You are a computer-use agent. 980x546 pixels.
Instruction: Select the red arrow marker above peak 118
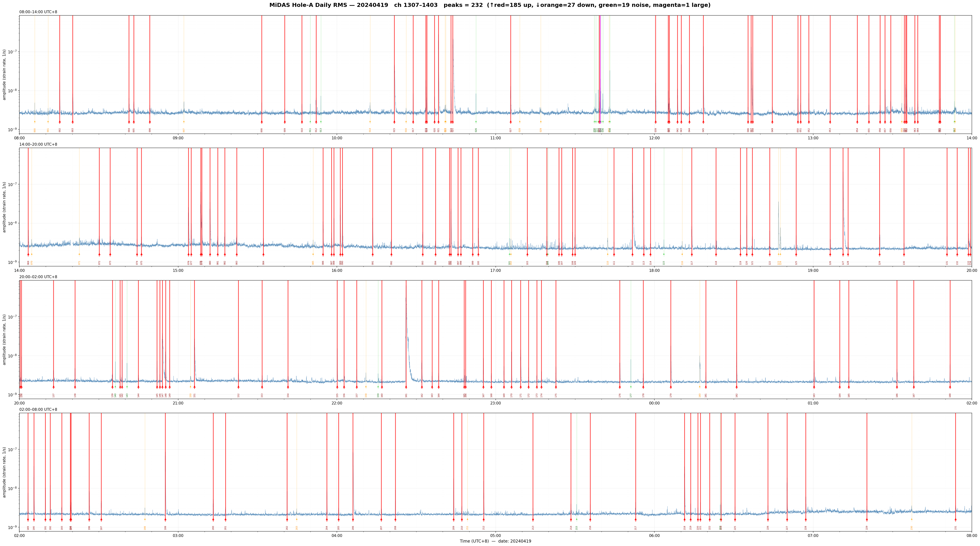pos(716,254)
